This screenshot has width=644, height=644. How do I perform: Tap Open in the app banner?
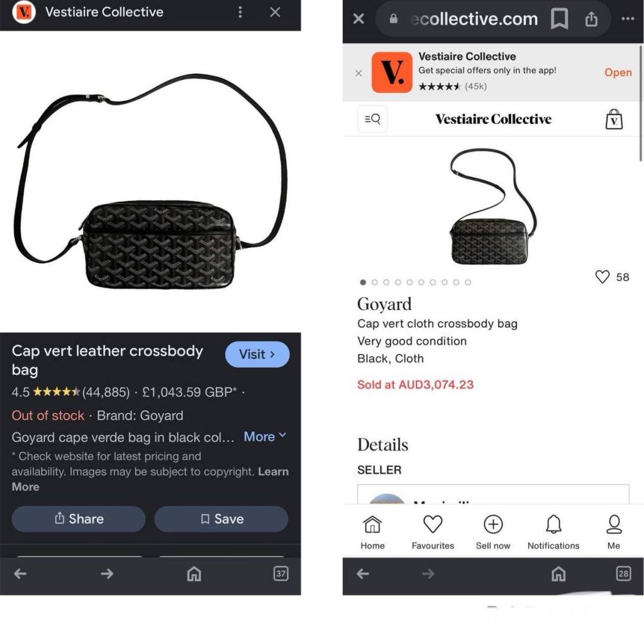coord(618,72)
